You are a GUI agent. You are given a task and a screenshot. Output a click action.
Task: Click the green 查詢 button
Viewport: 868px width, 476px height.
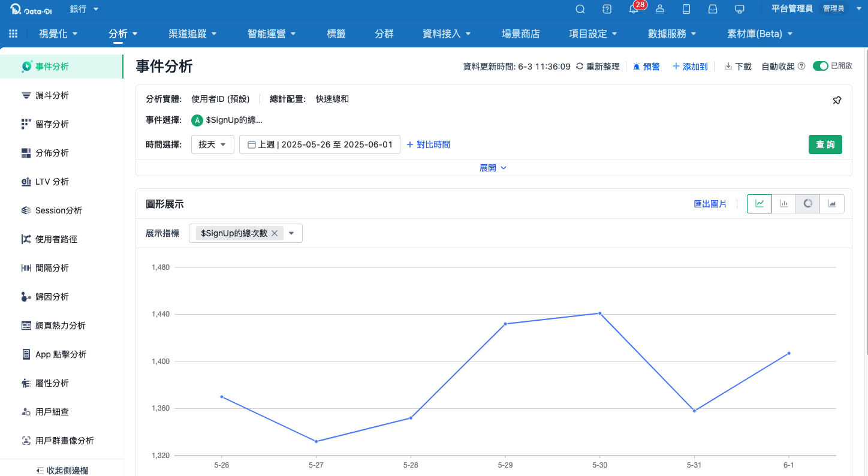[825, 144]
